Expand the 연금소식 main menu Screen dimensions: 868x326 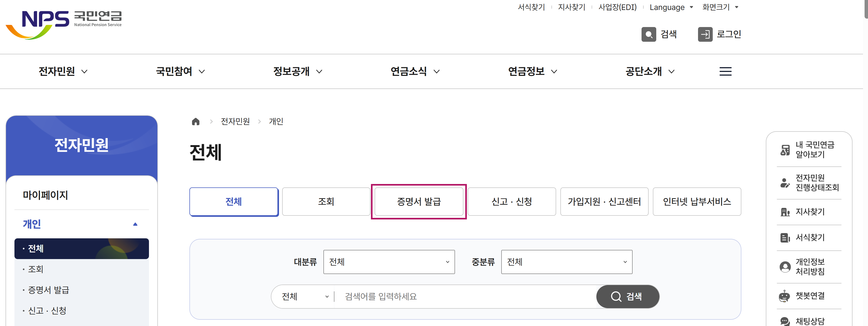point(415,71)
